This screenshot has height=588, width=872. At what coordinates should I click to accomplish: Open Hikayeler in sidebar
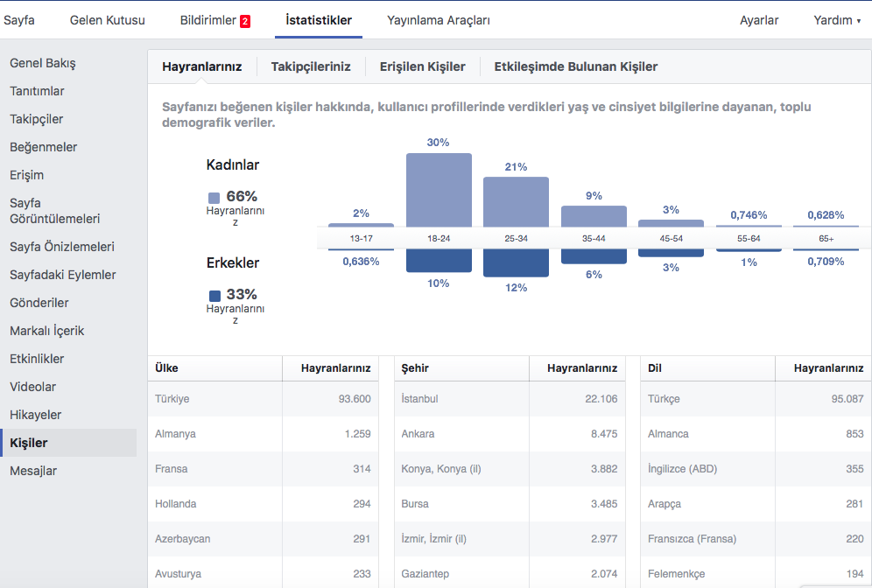pyautogui.click(x=36, y=415)
